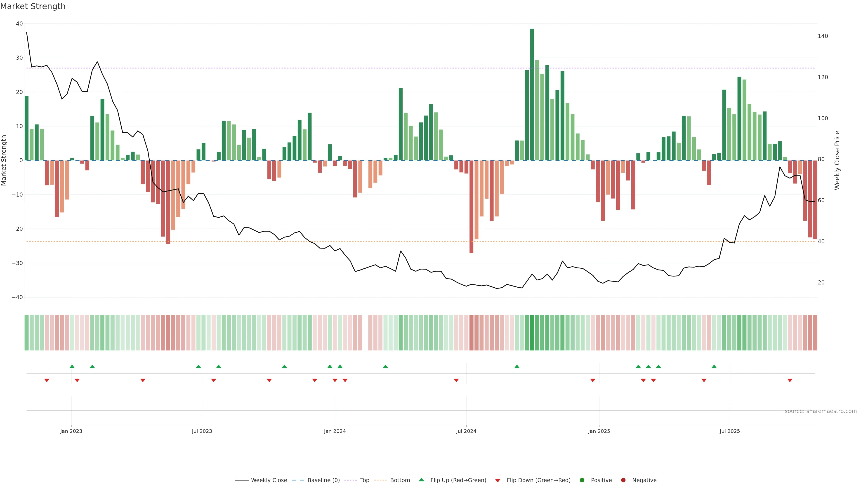Click the darkest green heatmap strip cell
Screen dimensions: 868x488
click(532, 332)
